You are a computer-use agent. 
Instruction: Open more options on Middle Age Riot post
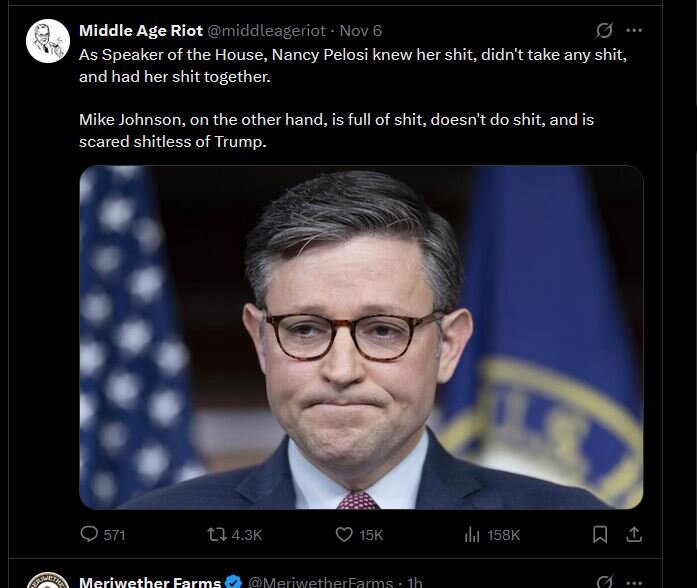point(633,31)
